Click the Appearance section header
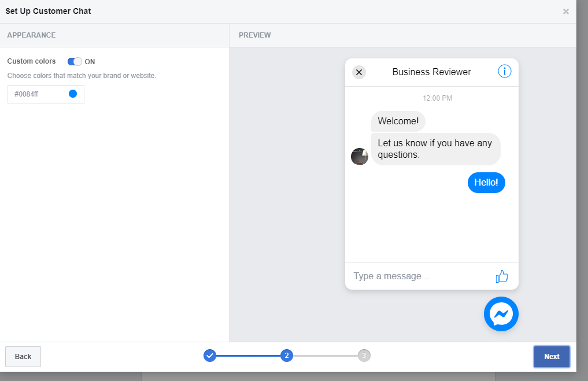The image size is (588, 381). [x=31, y=35]
